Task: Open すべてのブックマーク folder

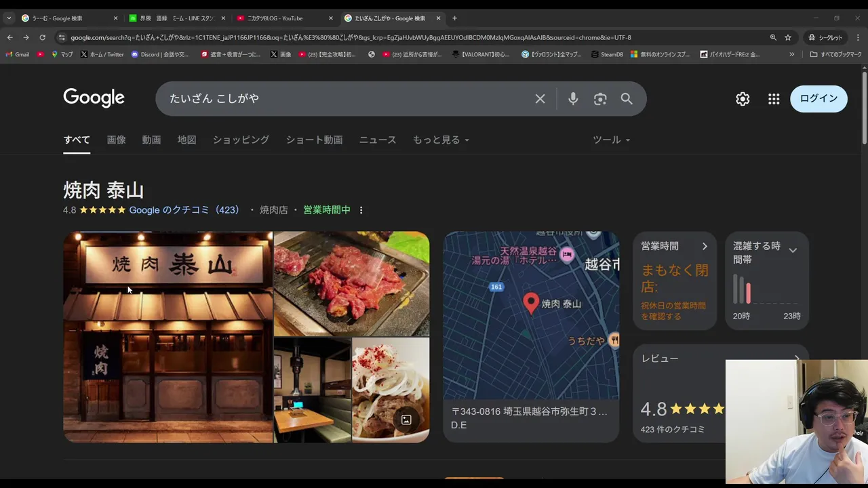Action: (x=835, y=54)
